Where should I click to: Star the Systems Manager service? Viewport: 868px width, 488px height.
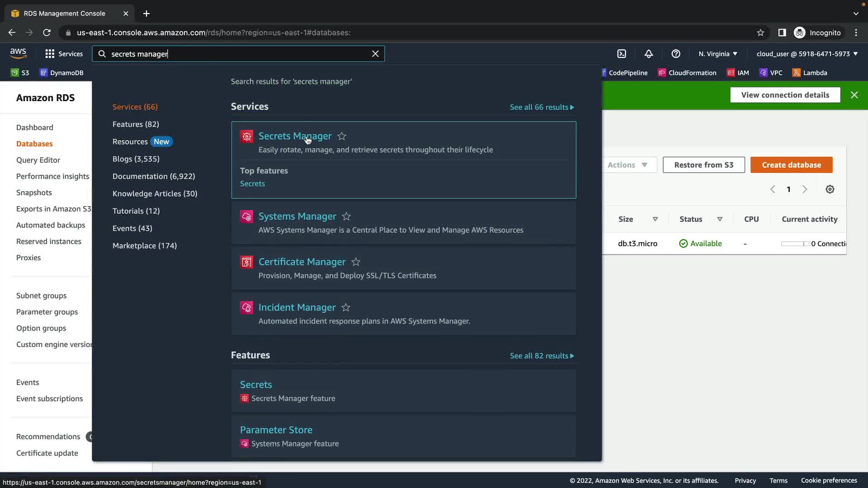[x=346, y=216]
